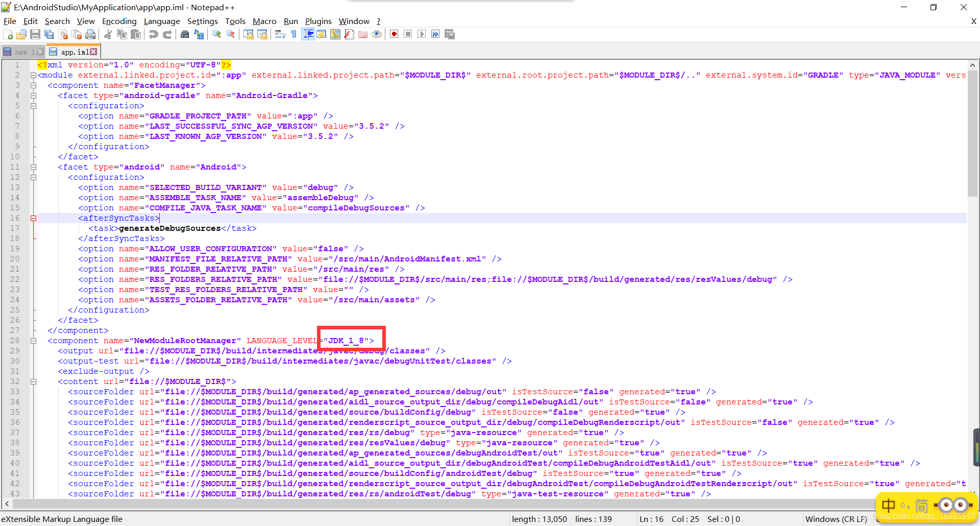Close the app.iml tab with its X
This screenshot has width=980, height=526.
coord(94,51)
